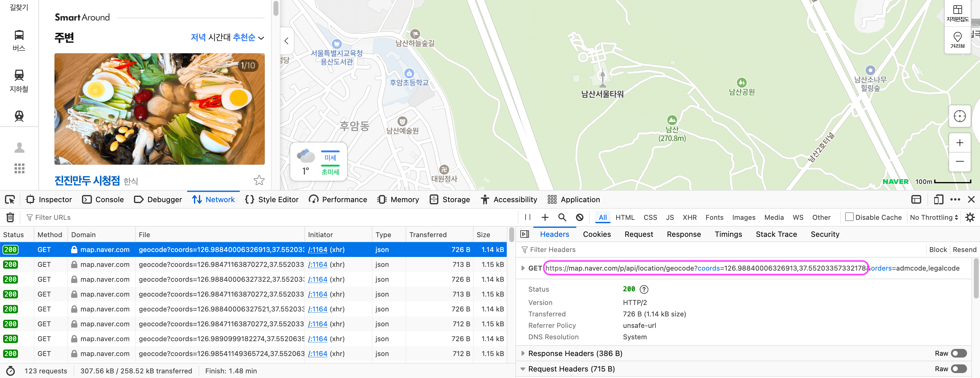
Task: Select the 지하철 (subway) icon in sidebar
Action: point(19,80)
